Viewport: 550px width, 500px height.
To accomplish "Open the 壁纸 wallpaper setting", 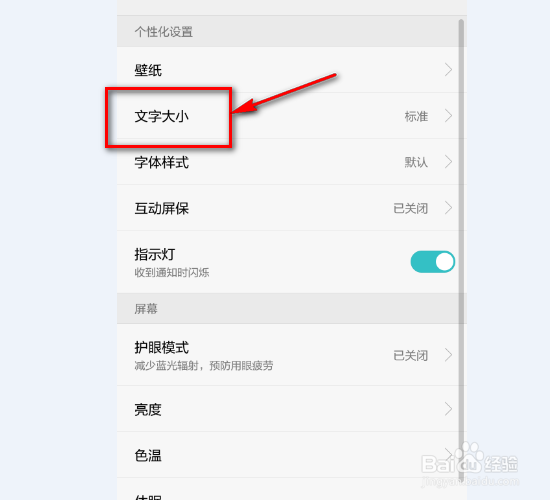I will coord(292,70).
